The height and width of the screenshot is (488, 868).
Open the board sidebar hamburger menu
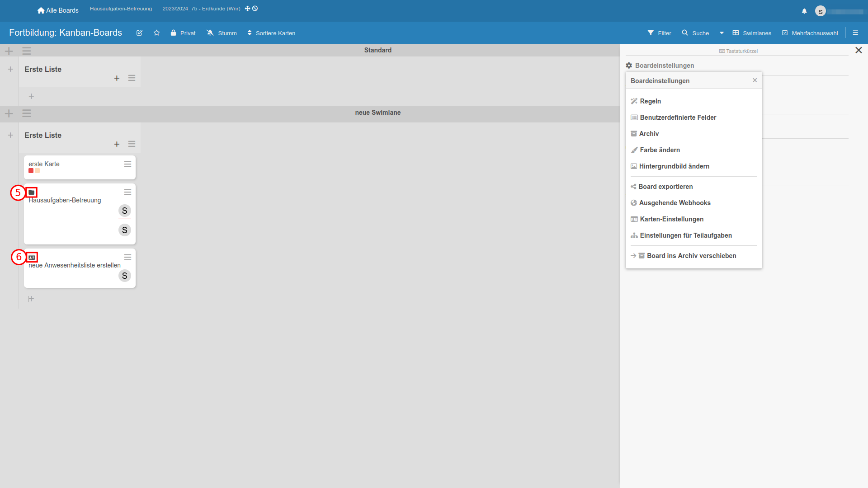855,33
